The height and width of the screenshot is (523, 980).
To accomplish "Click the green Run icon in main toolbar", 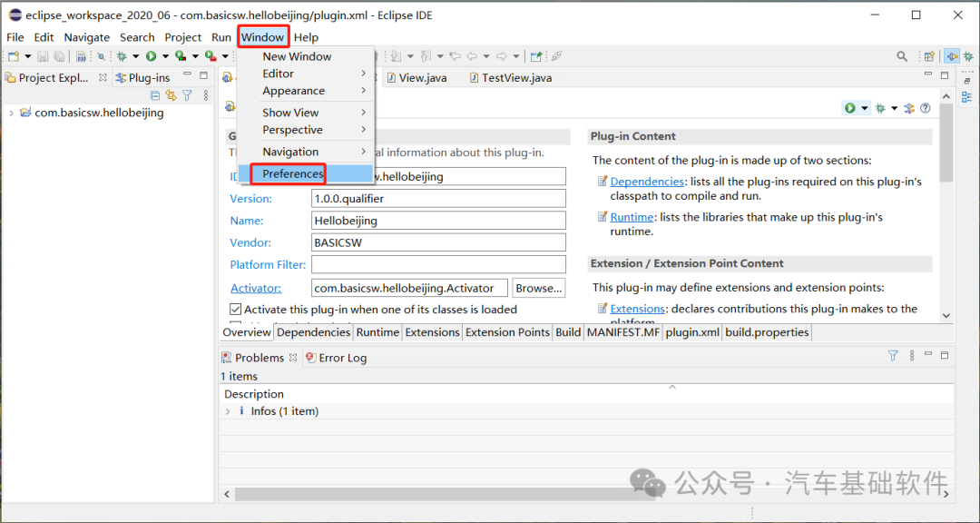I will (x=152, y=56).
